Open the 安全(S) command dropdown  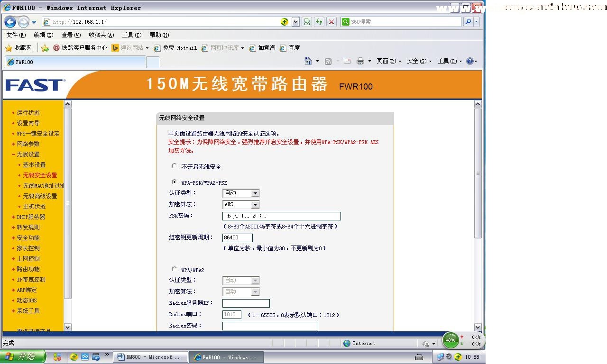(x=419, y=61)
